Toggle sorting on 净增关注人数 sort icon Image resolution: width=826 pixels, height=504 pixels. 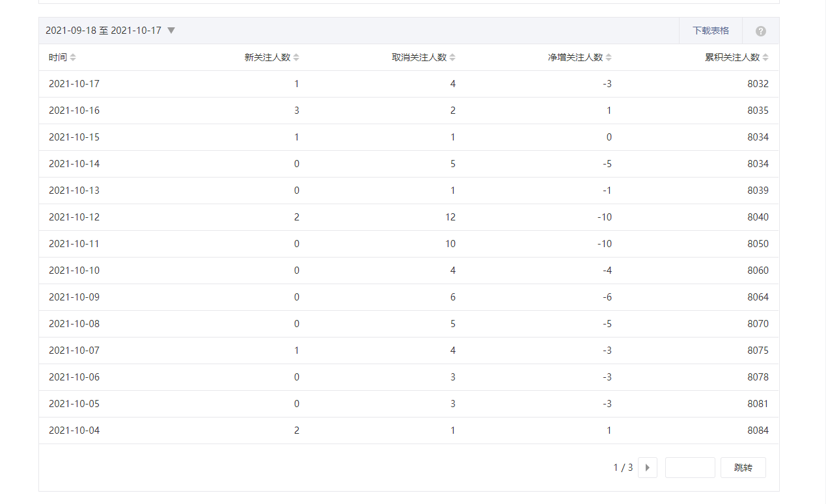pyautogui.click(x=609, y=57)
